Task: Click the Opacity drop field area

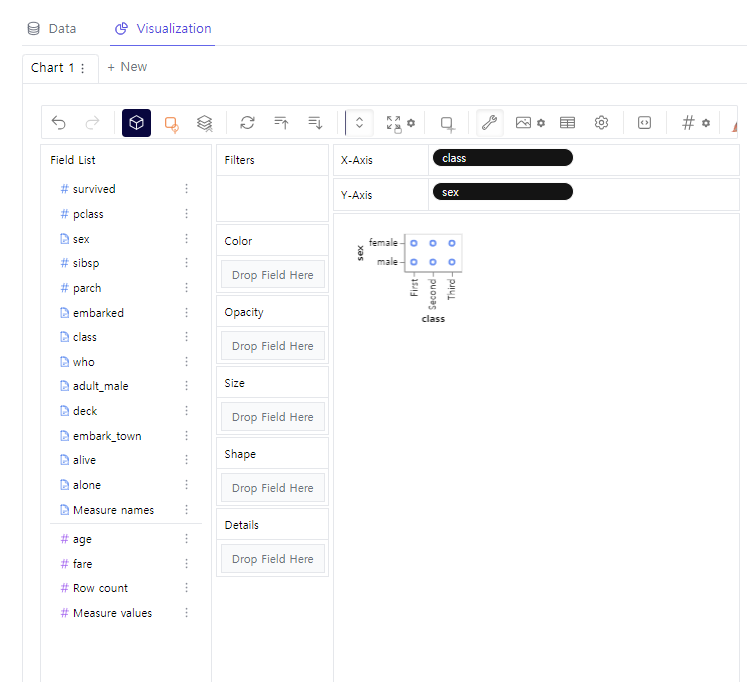Action: tap(273, 346)
